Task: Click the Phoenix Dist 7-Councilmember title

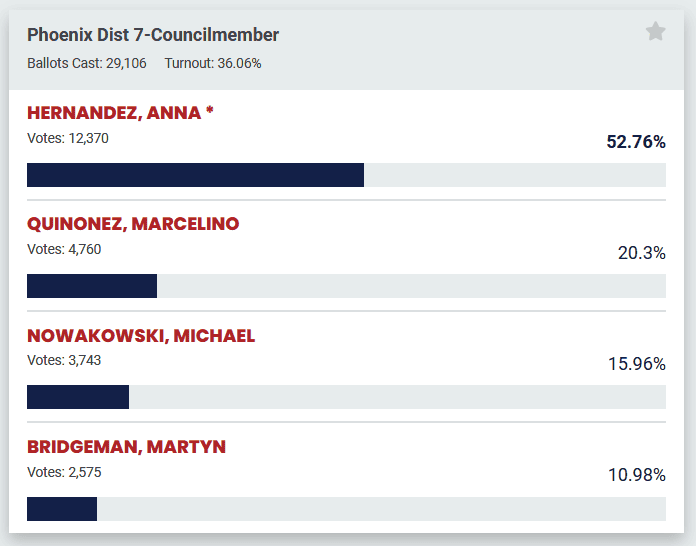Action: pos(153,35)
